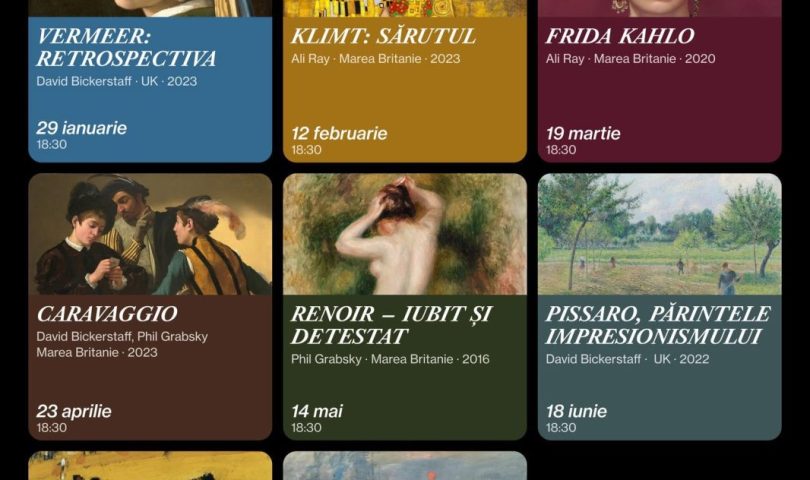Open the Frida Kahlo film title
Viewport: 810px width, 480px height.
tap(620, 36)
